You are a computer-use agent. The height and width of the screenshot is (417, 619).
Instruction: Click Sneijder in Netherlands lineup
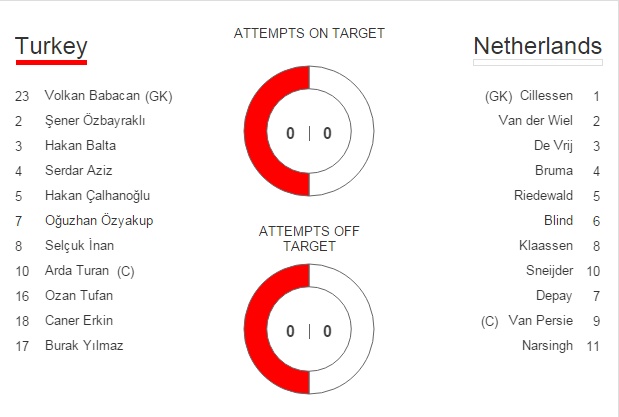[x=551, y=271]
